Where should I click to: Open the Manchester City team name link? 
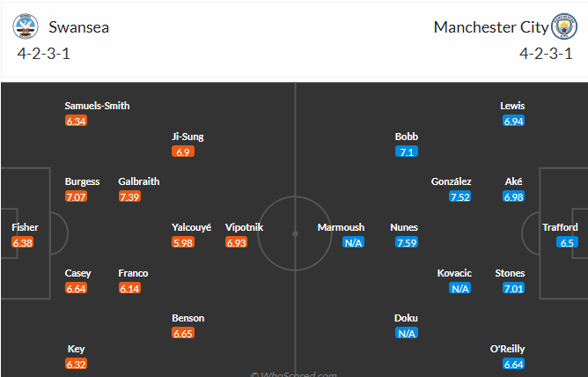490,27
